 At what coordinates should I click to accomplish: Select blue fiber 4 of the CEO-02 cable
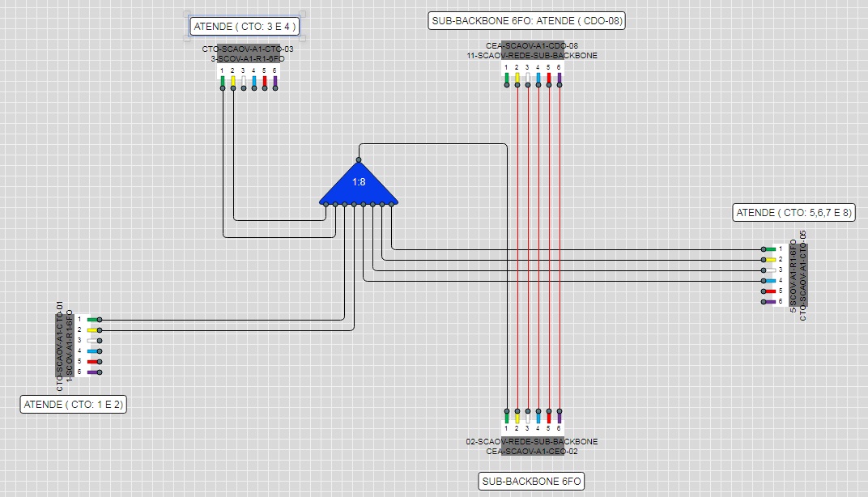(538, 418)
